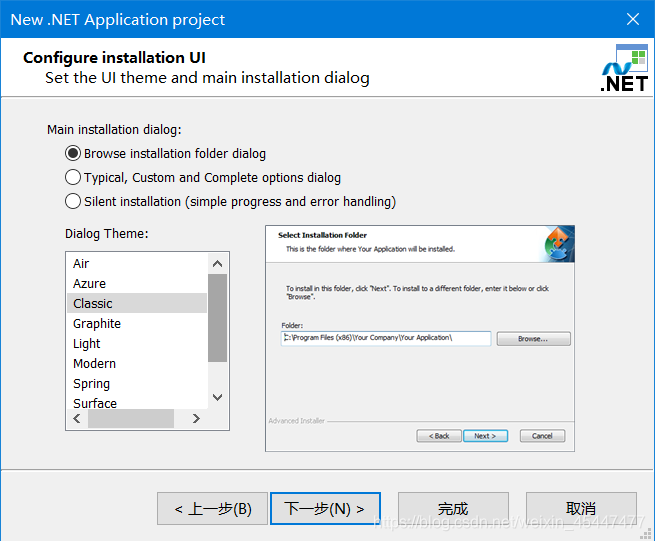Go back with 上一步(B) button
This screenshot has height=541, width=655.
212,508
